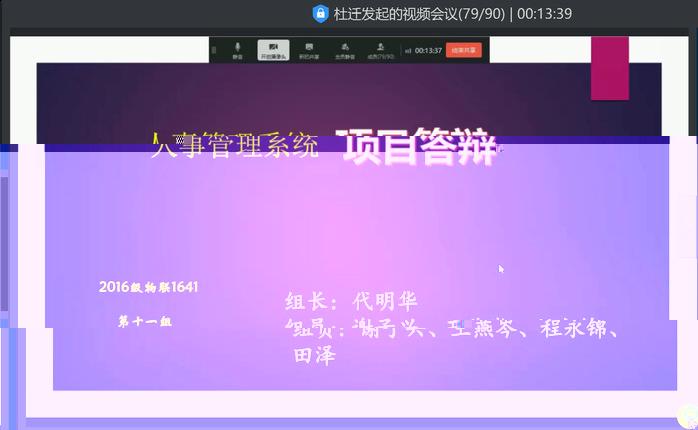Click the yellow 人事管理系统 slide text
698x430 pixels.
point(235,148)
